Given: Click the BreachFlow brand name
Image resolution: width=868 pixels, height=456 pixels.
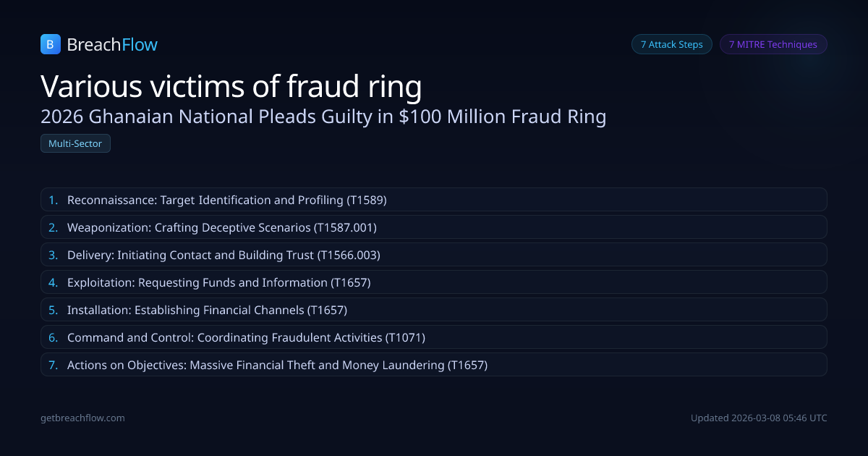Looking at the screenshot, I should click(112, 45).
